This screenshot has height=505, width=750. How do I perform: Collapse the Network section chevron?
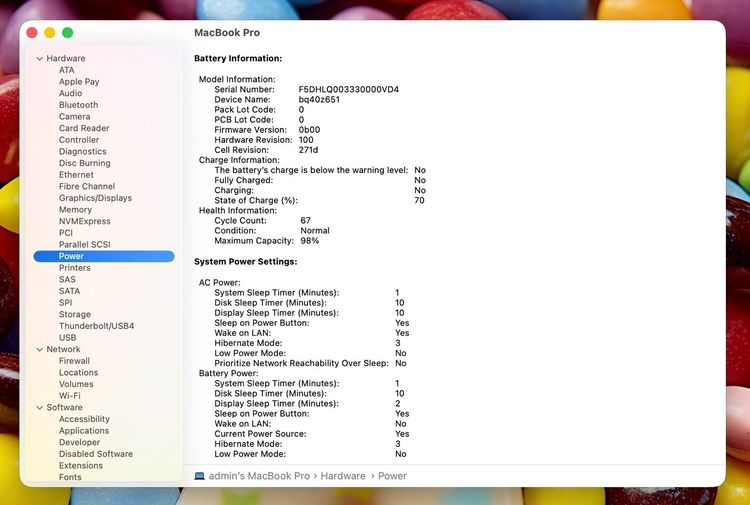point(40,350)
